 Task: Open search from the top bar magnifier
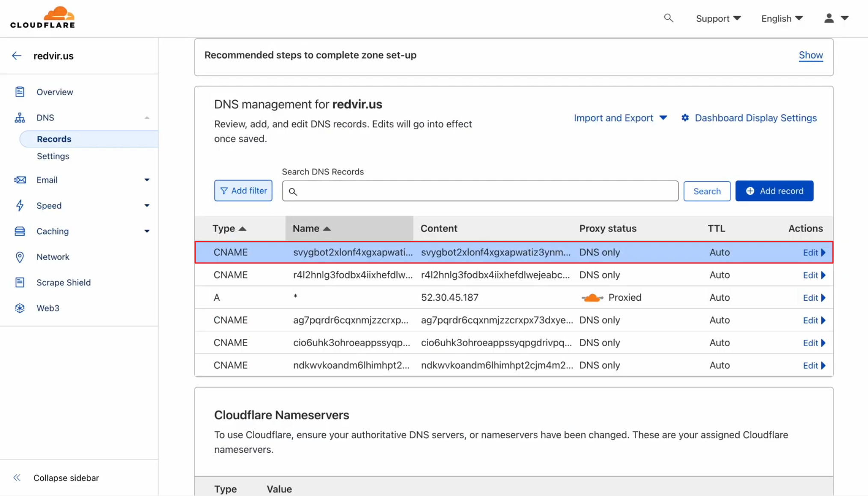668,18
